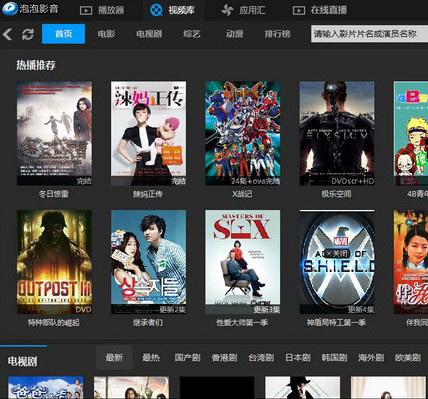Click the 特种部队的崛起 title link
Viewport: 428px width, 399px height.
(54, 322)
